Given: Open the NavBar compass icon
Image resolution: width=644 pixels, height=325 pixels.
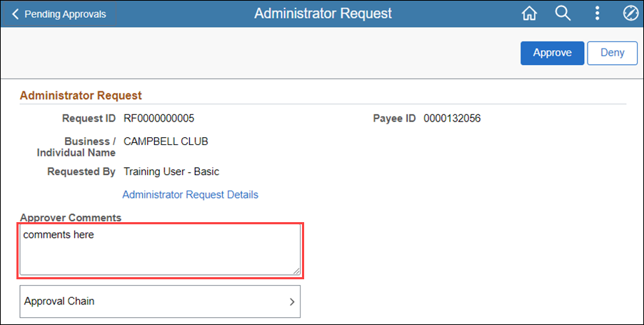Looking at the screenshot, I should pyautogui.click(x=630, y=14).
